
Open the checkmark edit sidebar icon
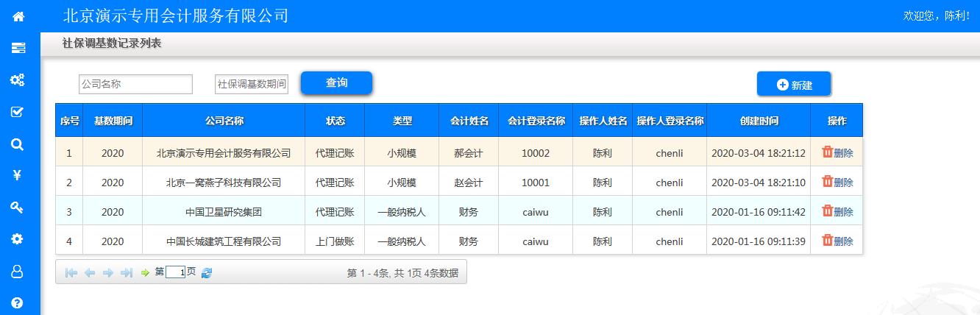(18, 112)
